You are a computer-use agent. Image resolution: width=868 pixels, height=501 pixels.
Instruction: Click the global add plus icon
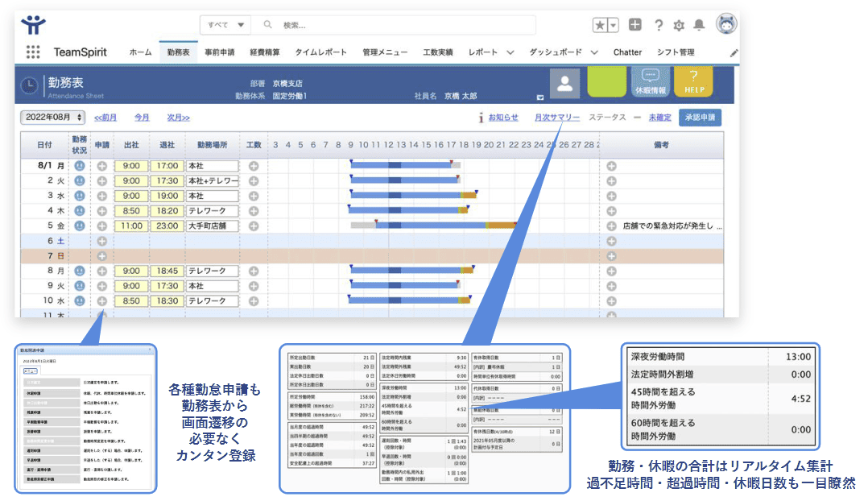(x=635, y=25)
